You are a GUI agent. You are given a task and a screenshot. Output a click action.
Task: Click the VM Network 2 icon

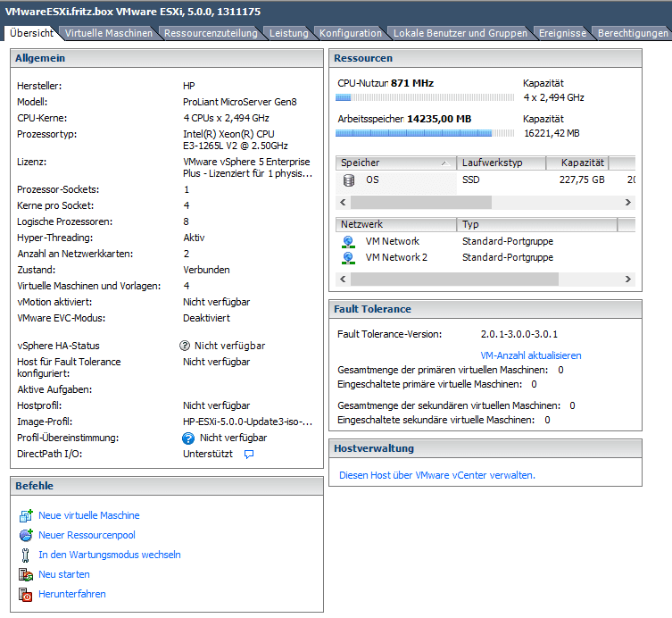point(348,258)
